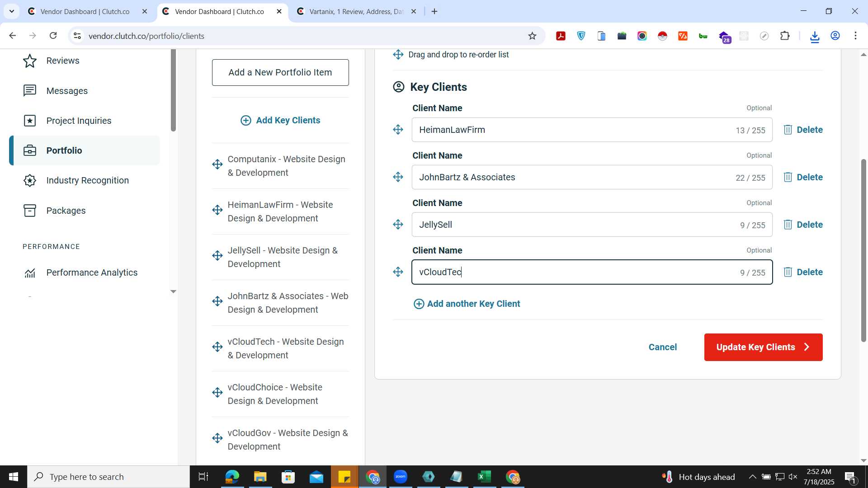Click Add another Key Client link

467,304
